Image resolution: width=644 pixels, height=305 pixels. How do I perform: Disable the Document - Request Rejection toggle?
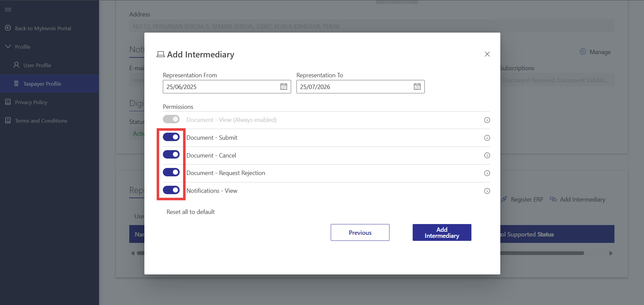pos(171,172)
